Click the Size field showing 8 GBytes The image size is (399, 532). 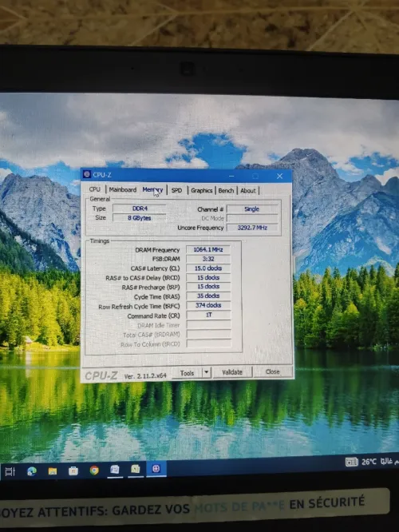point(140,218)
